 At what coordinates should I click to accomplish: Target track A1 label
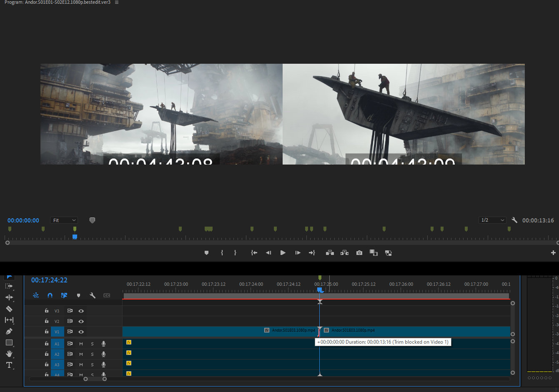(x=57, y=344)
